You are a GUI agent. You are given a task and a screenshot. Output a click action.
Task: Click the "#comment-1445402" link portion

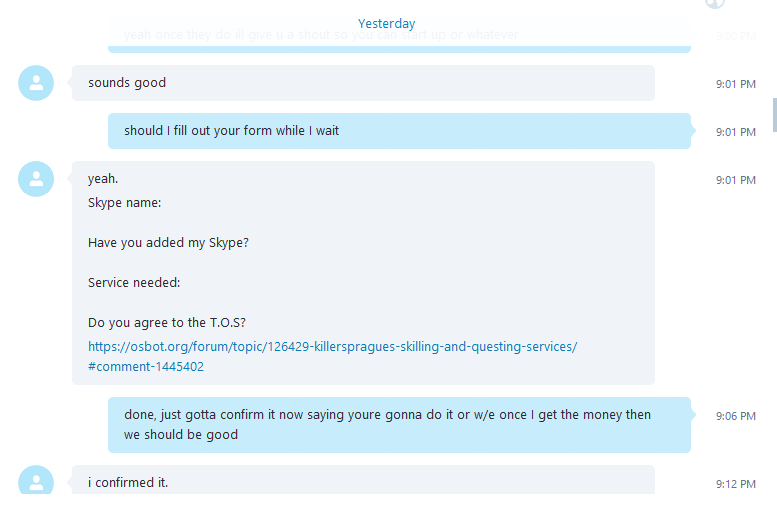[x=146, y=367]
